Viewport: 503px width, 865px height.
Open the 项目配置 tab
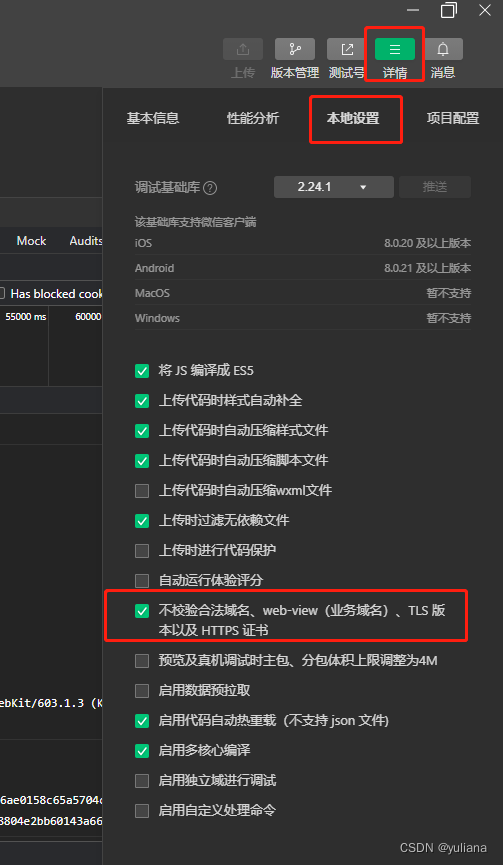coord(453,118)
